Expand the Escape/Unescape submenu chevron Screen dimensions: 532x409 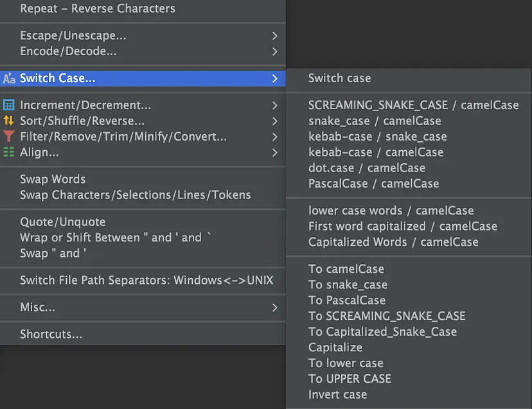(x=274, y=35)
